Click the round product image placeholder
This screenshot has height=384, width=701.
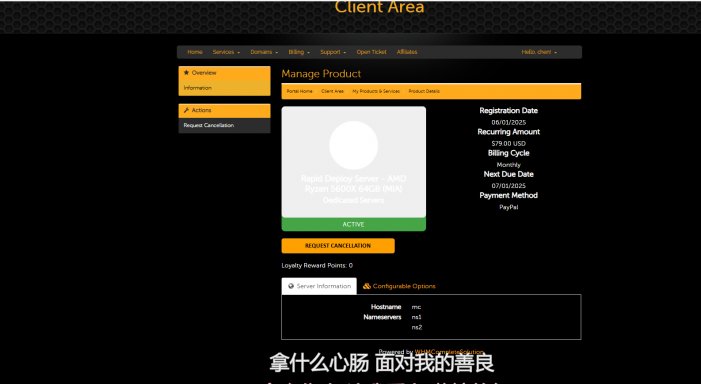[354, 145]
